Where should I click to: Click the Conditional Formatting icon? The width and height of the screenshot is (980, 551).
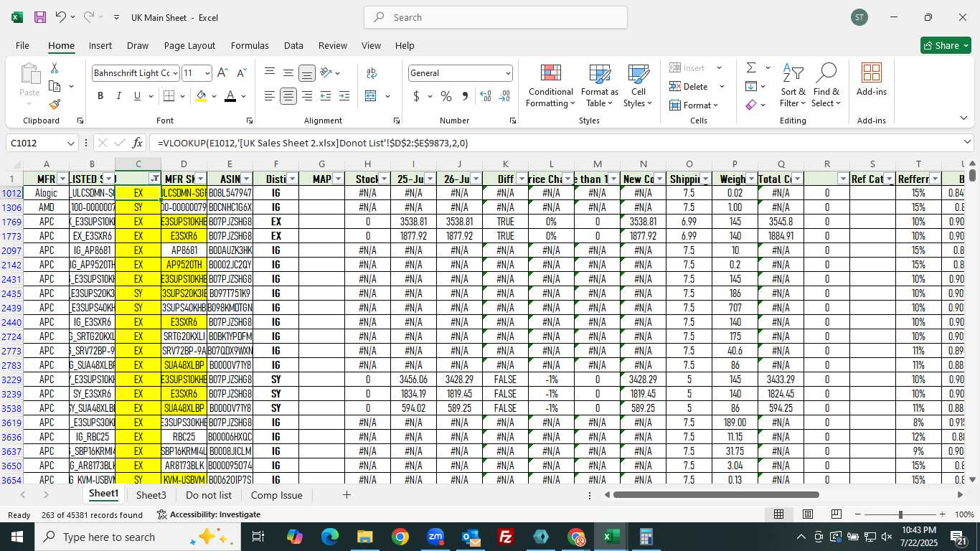[550, 73]
